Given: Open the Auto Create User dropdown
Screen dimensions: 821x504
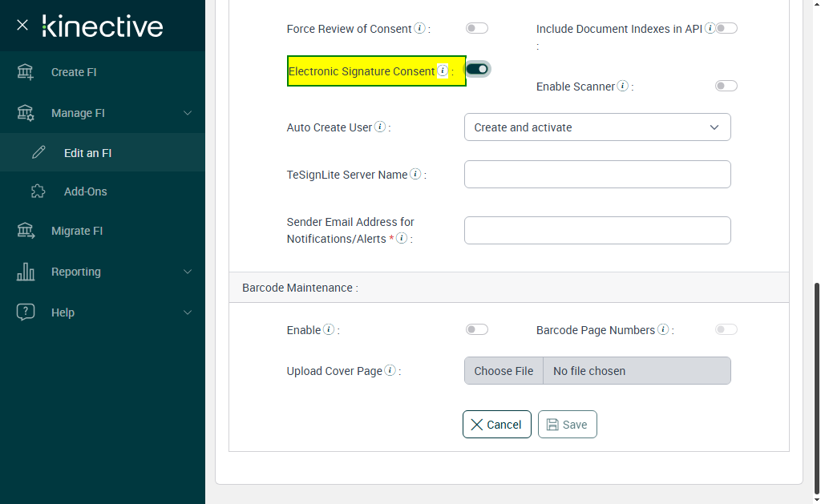Looking at the screenshot, I should (597, 127).
